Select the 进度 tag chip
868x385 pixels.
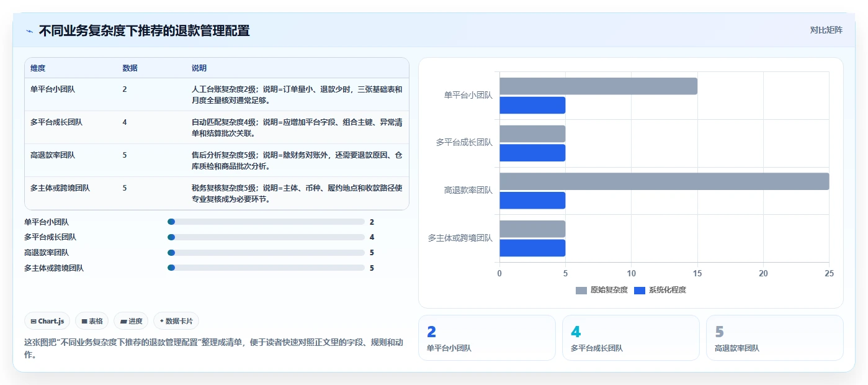(131, 321)
